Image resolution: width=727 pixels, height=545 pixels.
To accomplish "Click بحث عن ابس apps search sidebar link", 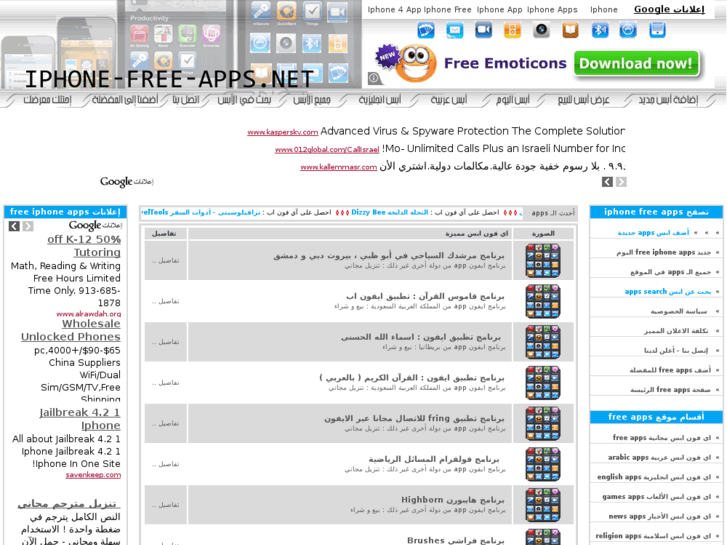I will [667, 292].
